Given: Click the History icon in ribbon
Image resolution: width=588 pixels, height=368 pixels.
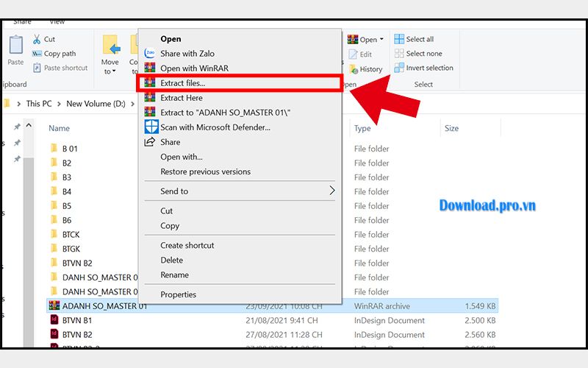Looking at the screenshot, I should (354, 69).
